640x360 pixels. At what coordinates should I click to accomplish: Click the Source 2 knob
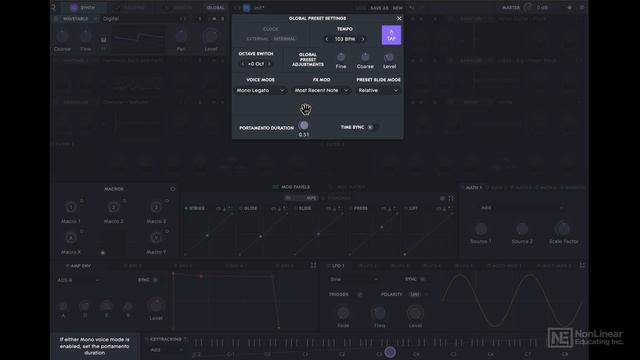pyautogui.click(x=522, y=229)
